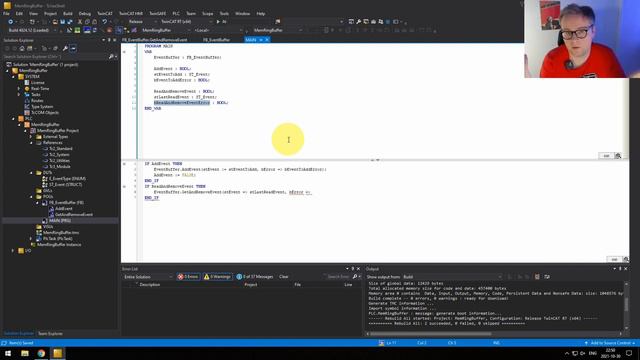The image size is (640, 360).
Task: Collapse the SYSTEM tree node
Action: point(13,76)
